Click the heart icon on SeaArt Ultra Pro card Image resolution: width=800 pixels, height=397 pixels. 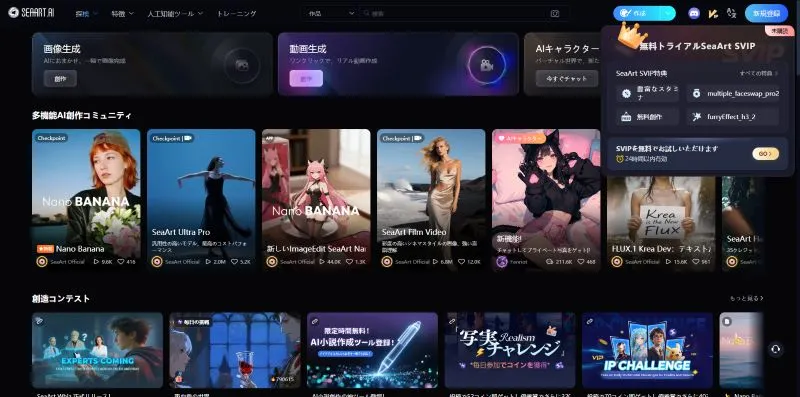234,261
